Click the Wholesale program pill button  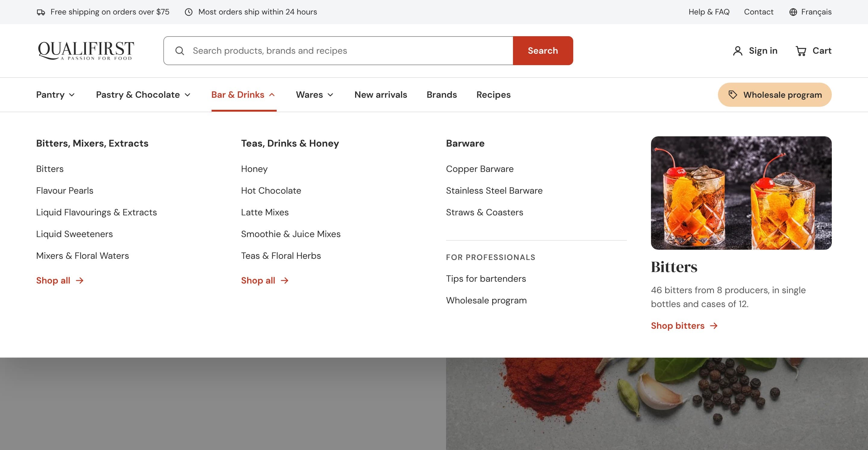(775, 95)
